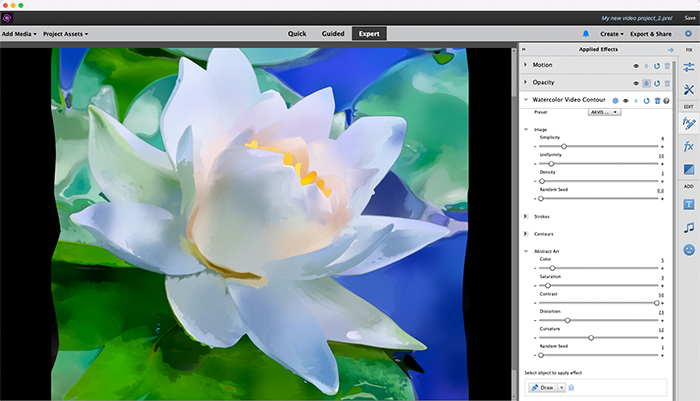
Task: Select the Expert mode tab
Action: point(369,33)
